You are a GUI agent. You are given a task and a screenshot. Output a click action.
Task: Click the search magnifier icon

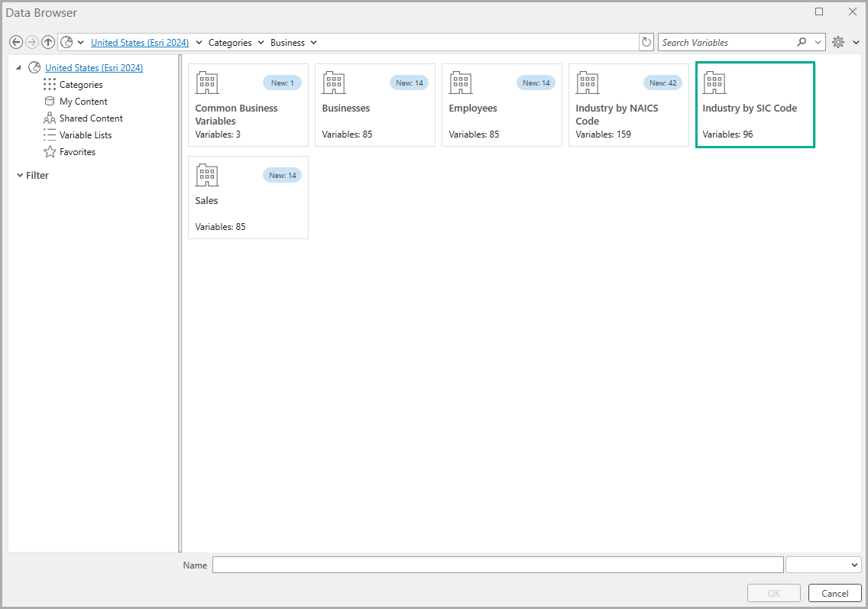[x=801, y=42]
